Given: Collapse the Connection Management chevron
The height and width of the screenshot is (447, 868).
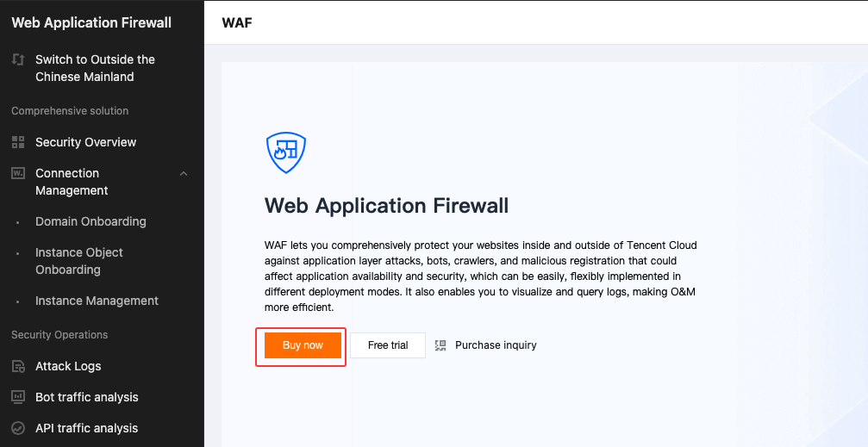Looking at the screenshot, I should pos(184,174).
